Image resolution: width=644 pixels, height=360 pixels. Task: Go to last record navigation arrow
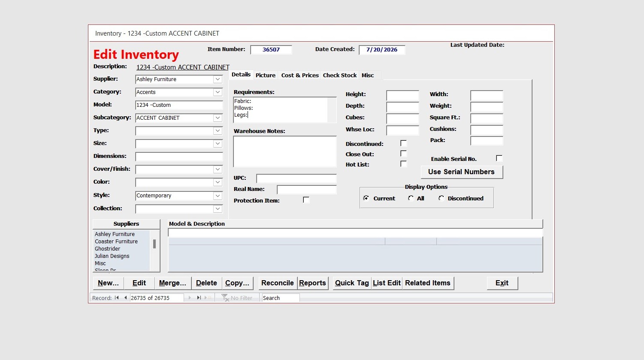(199, 298)
